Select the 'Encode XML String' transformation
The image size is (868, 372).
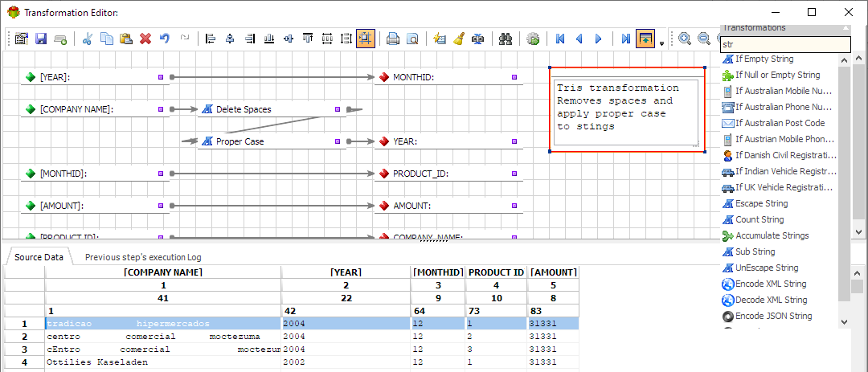coord(771,284)
